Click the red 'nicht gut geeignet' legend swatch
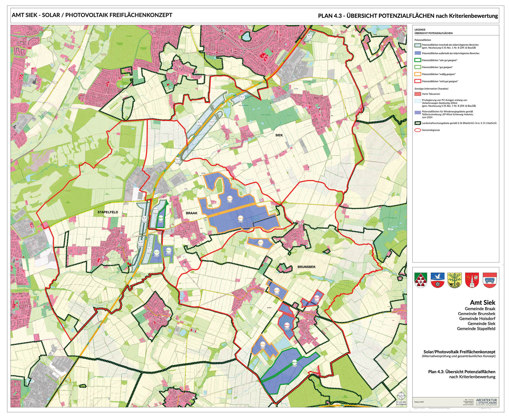This screenshot has height=420, width=509. [x=418, y=81]
